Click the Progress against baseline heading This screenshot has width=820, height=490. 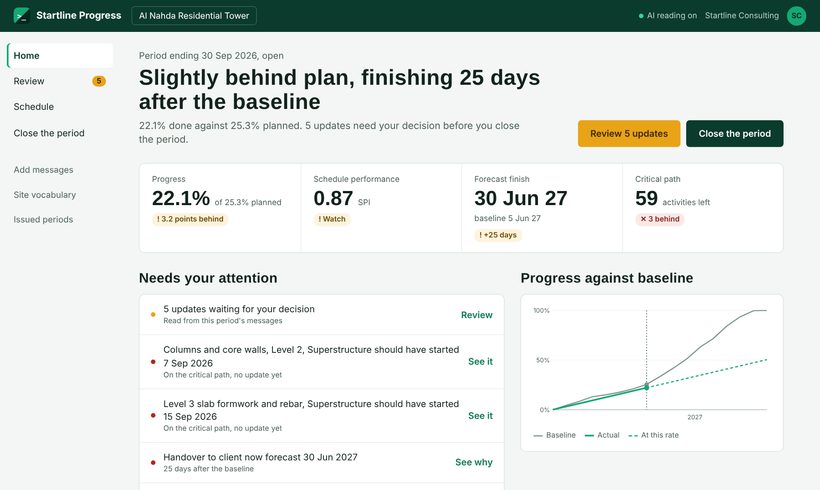tap(607, 278)
